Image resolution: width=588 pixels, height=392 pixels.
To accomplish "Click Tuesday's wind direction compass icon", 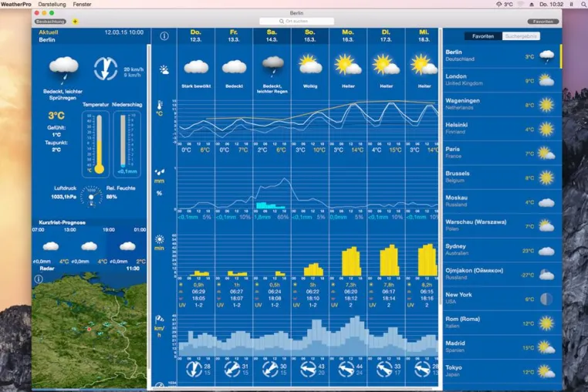I will (x=384, y=369).
